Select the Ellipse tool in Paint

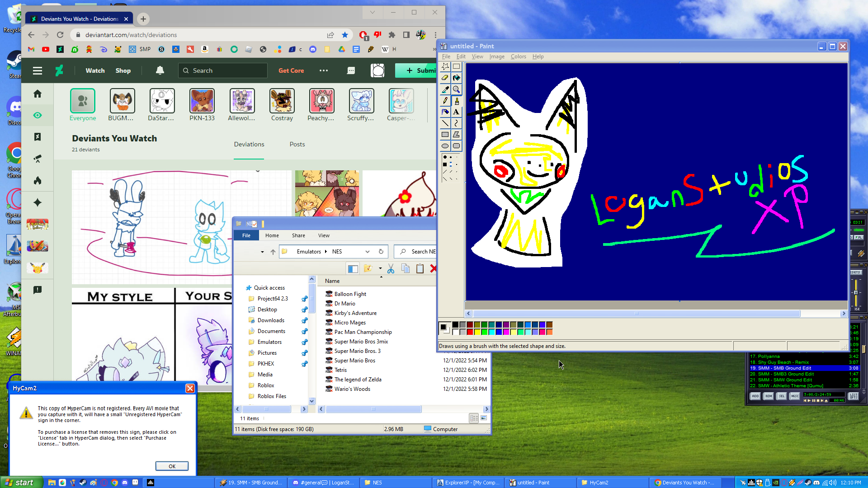(x=445, y=145)
